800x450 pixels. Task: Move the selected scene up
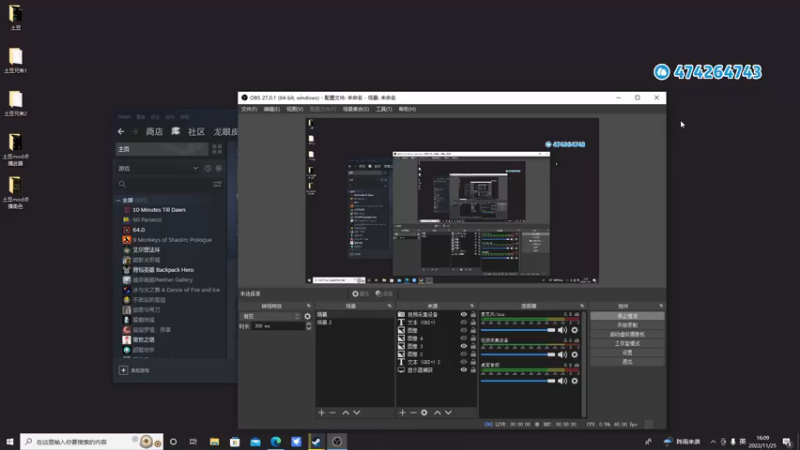point(346,412)
